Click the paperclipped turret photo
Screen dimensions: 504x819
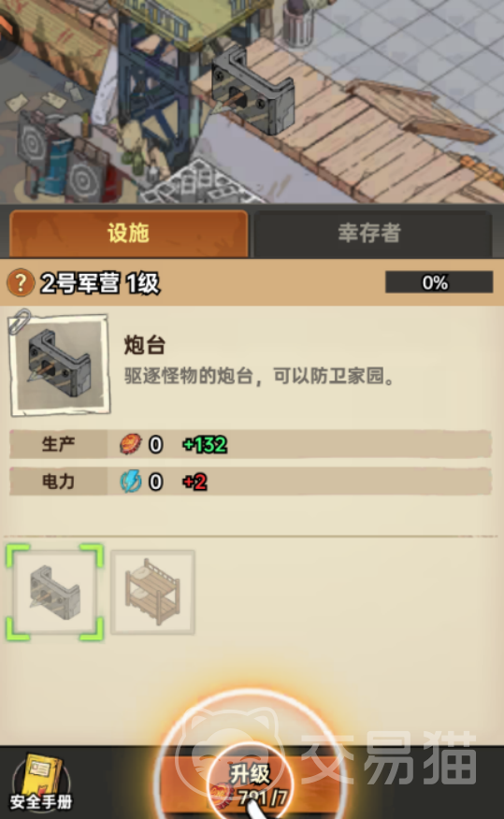pyautogui.click(x=60, y=365)
